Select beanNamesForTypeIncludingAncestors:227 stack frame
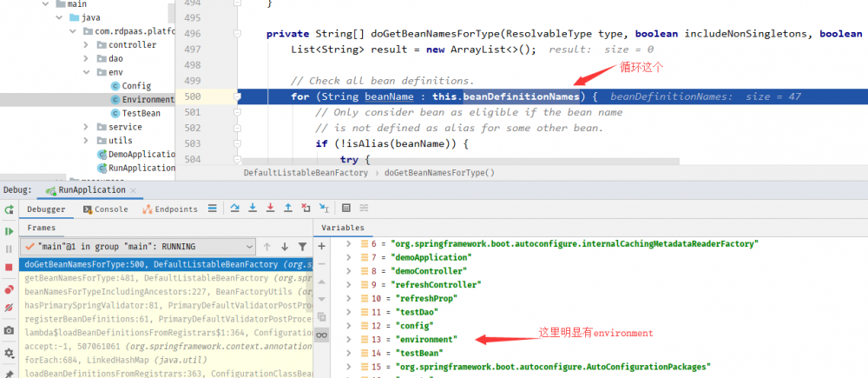The height and width of the screenshot is (378, 868). [166, 291]
